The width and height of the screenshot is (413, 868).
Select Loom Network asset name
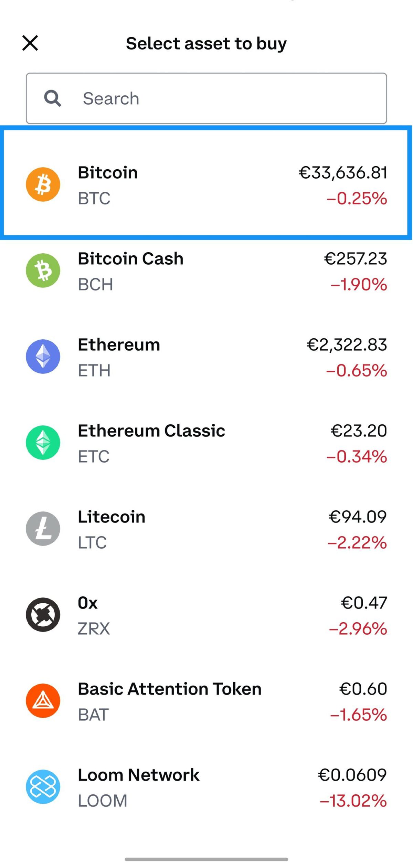pos(138,775)
